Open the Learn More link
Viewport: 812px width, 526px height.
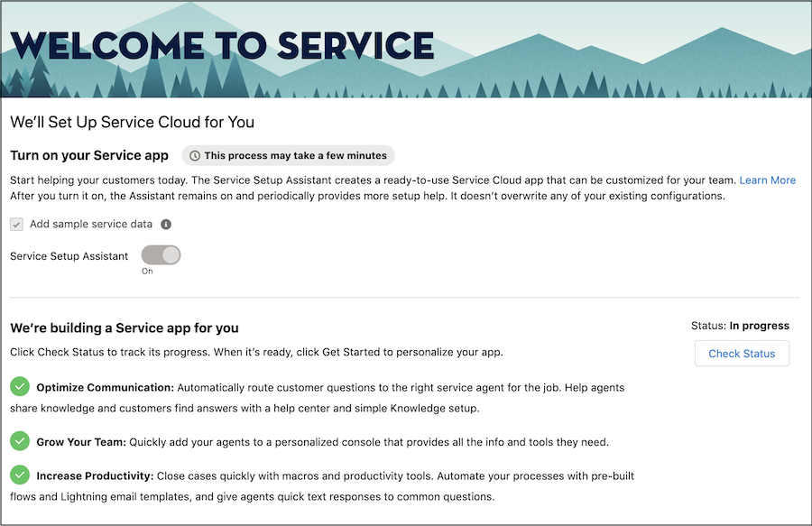pyautogui.click(x=768, y=180)
